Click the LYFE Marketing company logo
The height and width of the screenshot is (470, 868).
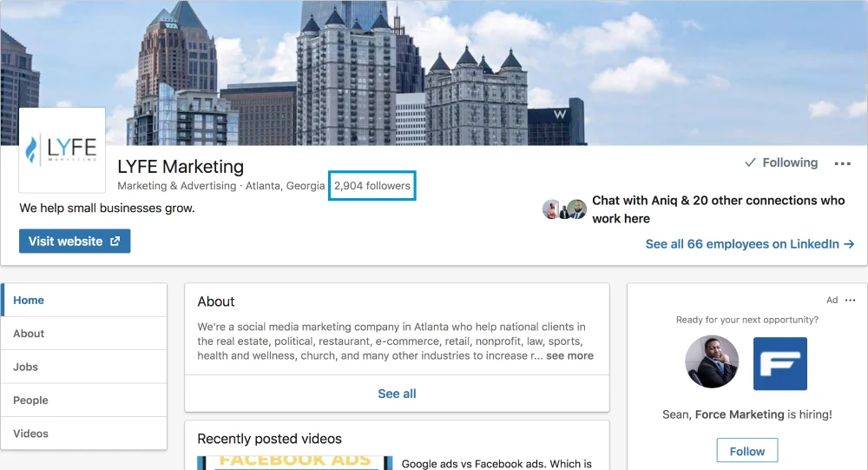[62, 149]
